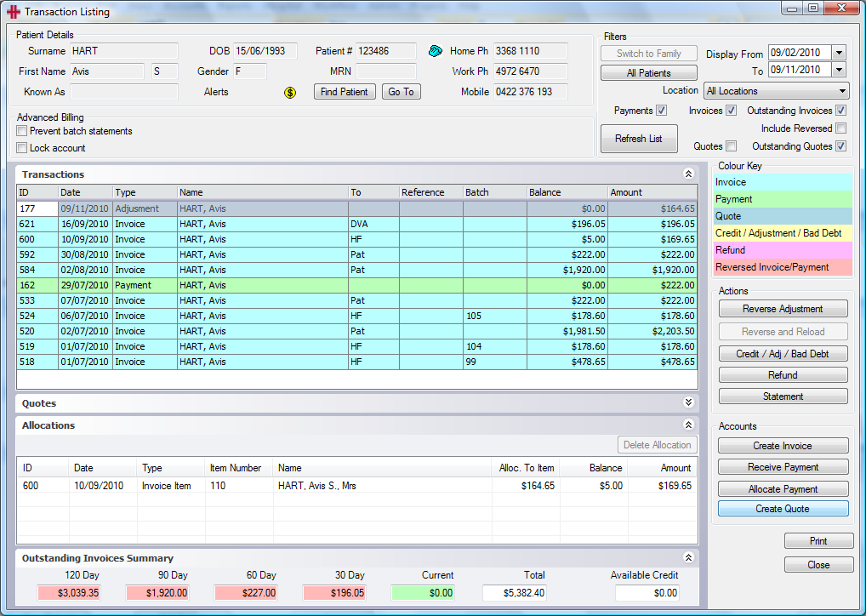Click the All Patients button
866x616 pixels.
649,73
